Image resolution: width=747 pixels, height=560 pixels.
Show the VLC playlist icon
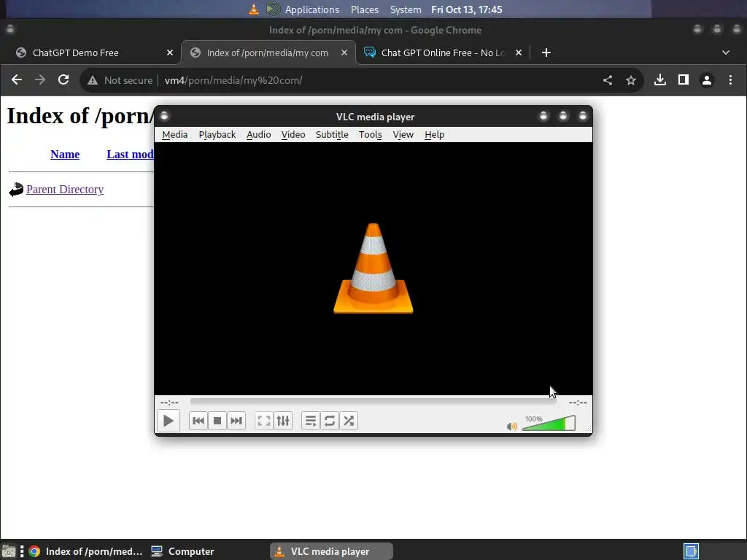click(x=311, y=421)
